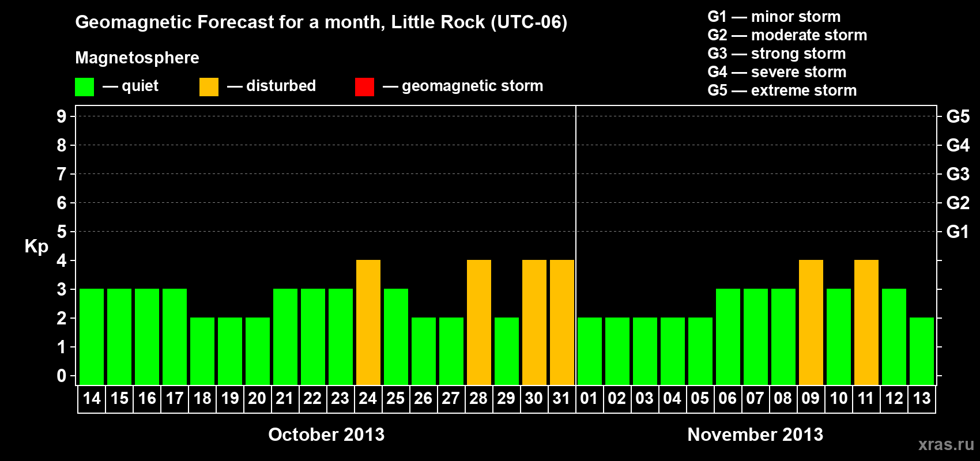This screenshot has height=461, width=980.
Task: Click the orange disturbed legend swatch
Action: point(209,87)
